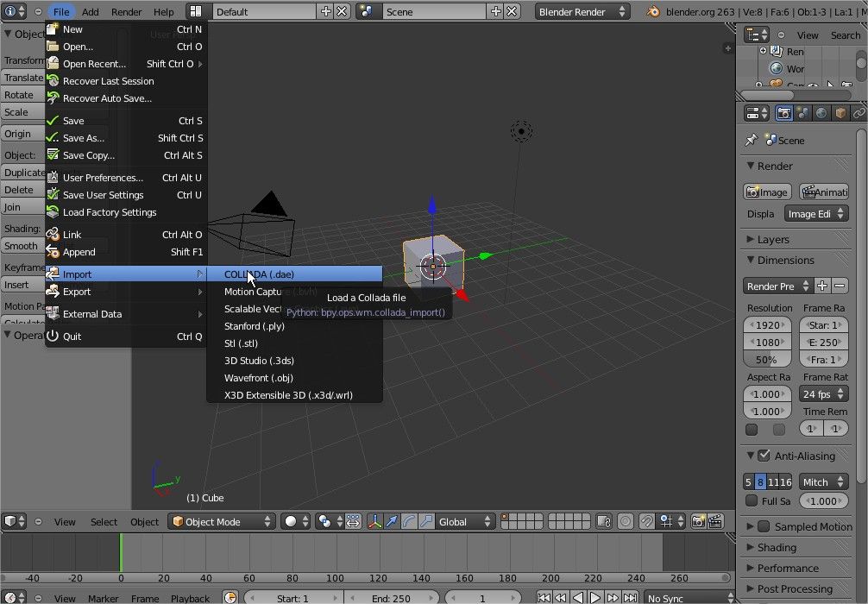This screenshot has height=604, width=868.
Task: Toggle snap magnet icon in 3D header
Action: pos(646,521)
